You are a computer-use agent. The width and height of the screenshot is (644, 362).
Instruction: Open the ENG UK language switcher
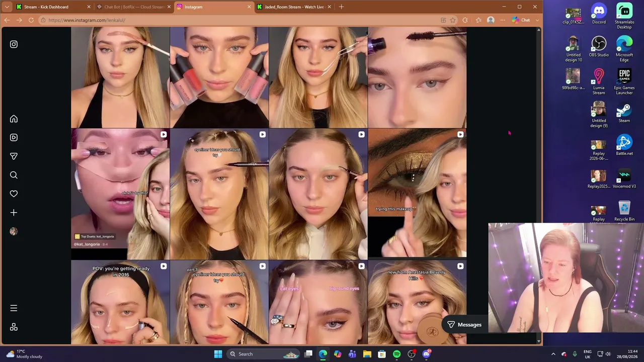587,354
